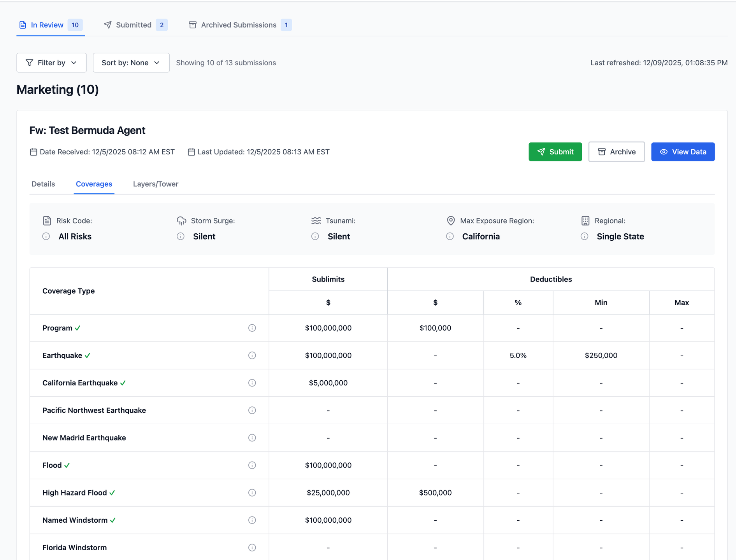
Task: Expand the Sort by: None dropdown
Action: coord(131,63)
